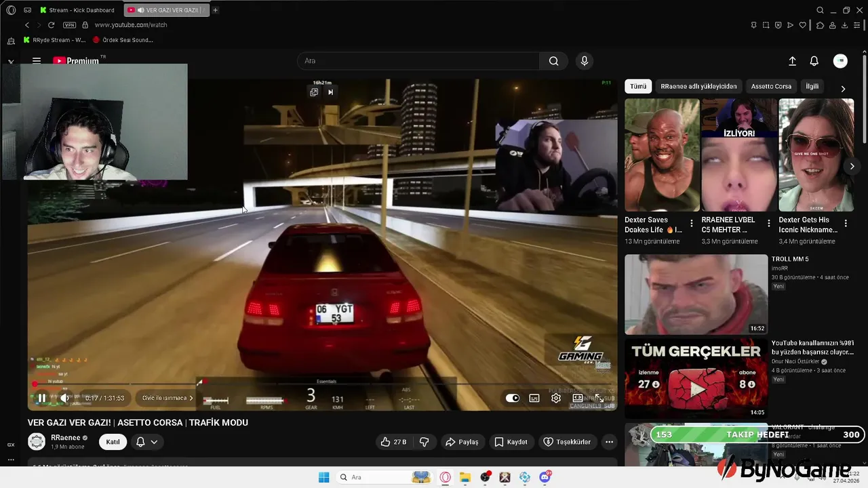Image resolution: width=868 pixels, height=488 pixels.
Task: Open Opera GX from taskbar
Action: (446, 477)
